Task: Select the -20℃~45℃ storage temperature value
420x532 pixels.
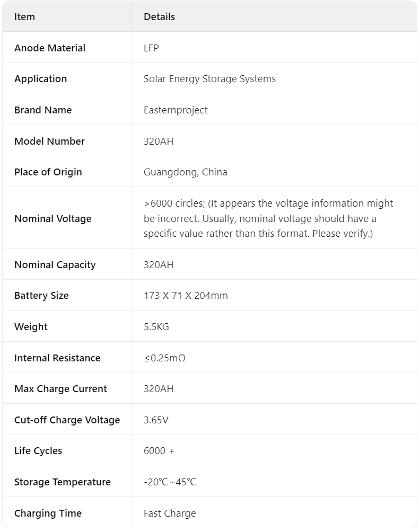Action: click(170, 482)
